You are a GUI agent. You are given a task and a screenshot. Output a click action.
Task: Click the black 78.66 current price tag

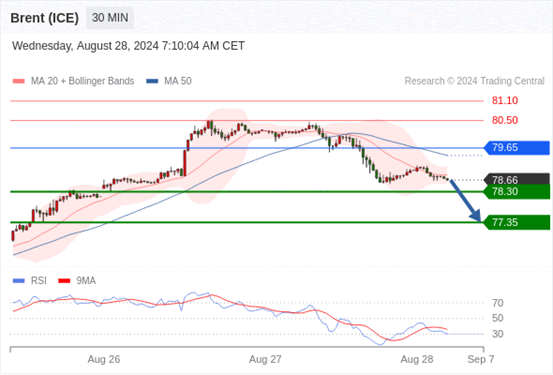(517, 179)
